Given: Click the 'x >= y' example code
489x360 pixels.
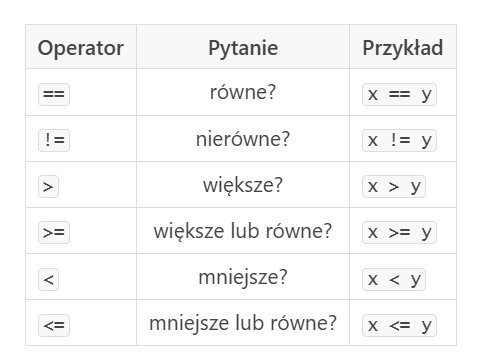Looking at the screenshot, I should 399,232.
